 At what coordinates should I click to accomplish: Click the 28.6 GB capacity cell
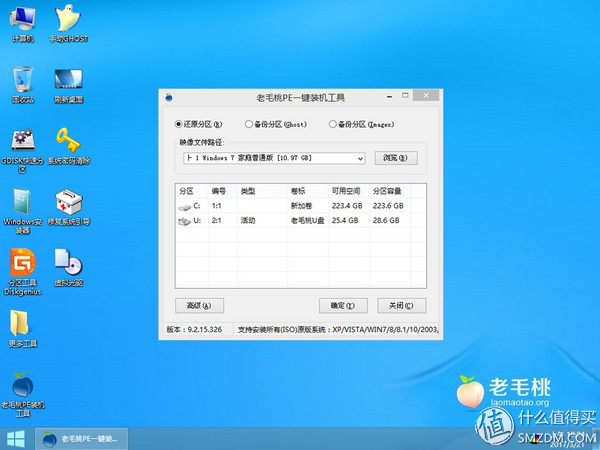coord(386,220)
